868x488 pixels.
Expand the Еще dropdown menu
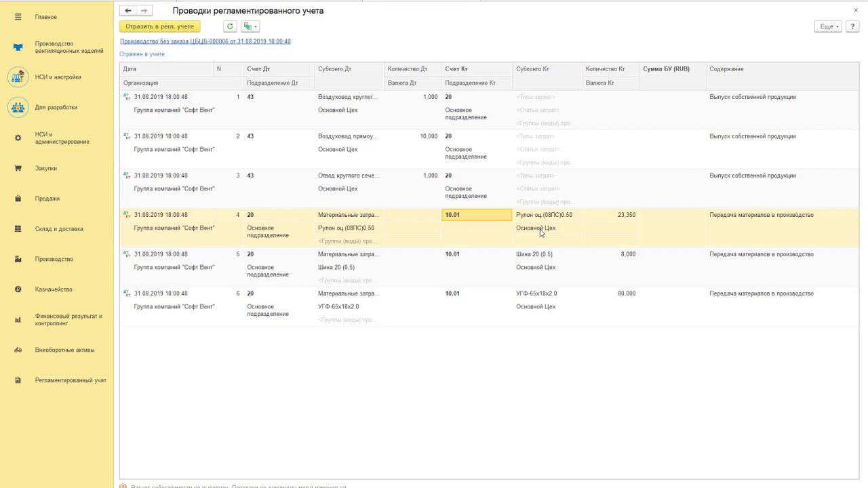coord(829,26)
